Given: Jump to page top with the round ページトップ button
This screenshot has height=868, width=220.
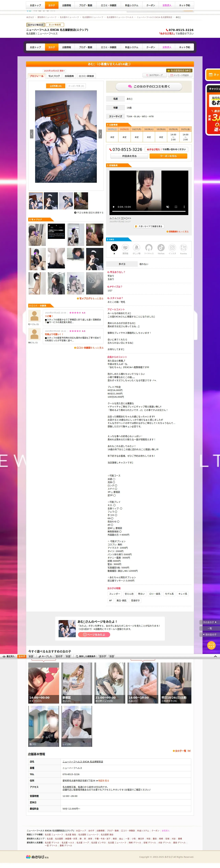Looking at the screenshot, I should pos(211,645).
